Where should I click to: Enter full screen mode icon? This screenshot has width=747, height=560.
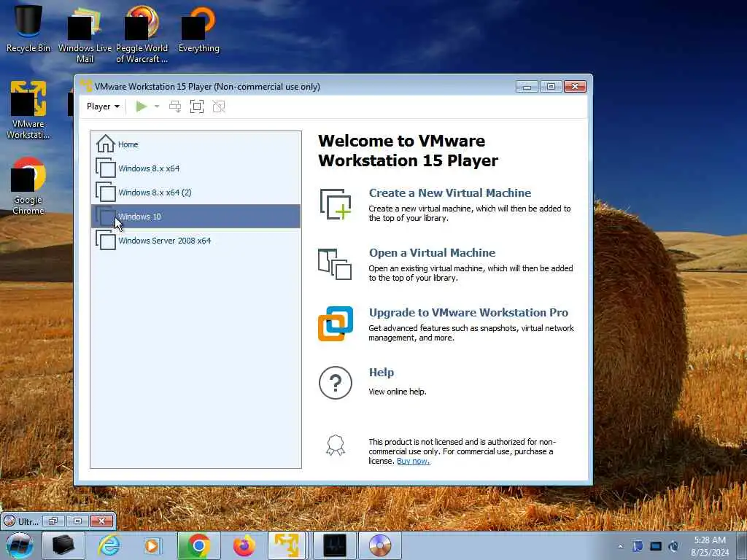(x=197, y=106)
